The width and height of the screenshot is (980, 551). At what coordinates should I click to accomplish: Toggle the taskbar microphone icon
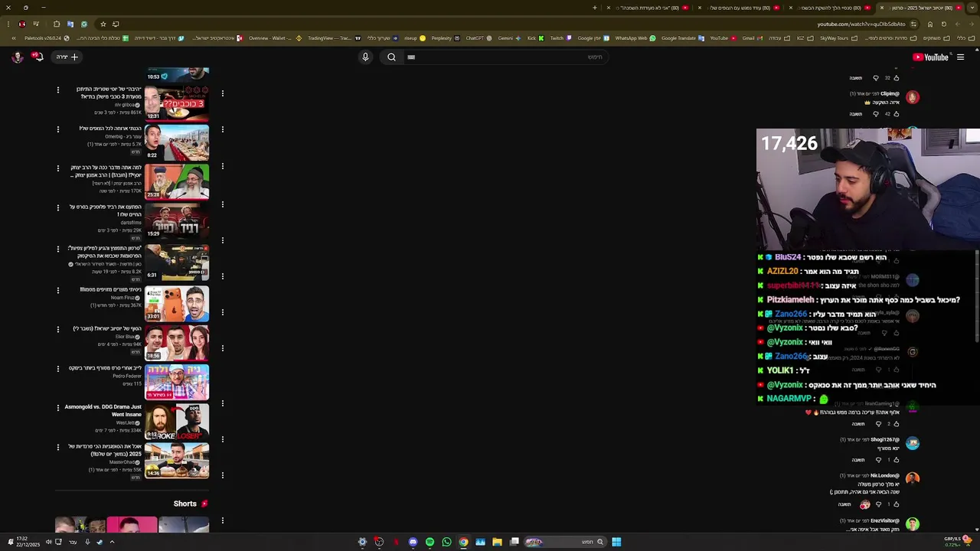tap(87, 542)
